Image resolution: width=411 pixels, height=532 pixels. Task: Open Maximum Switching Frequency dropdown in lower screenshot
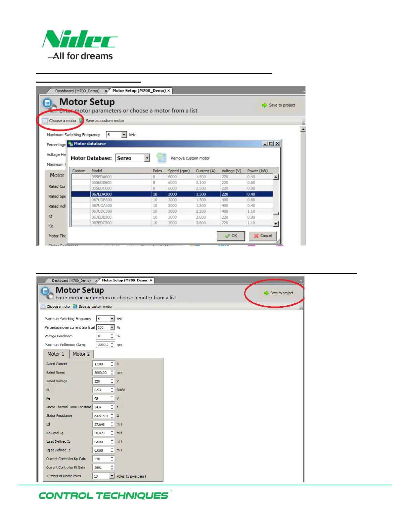pyautogui.click(x=112, y=319)
